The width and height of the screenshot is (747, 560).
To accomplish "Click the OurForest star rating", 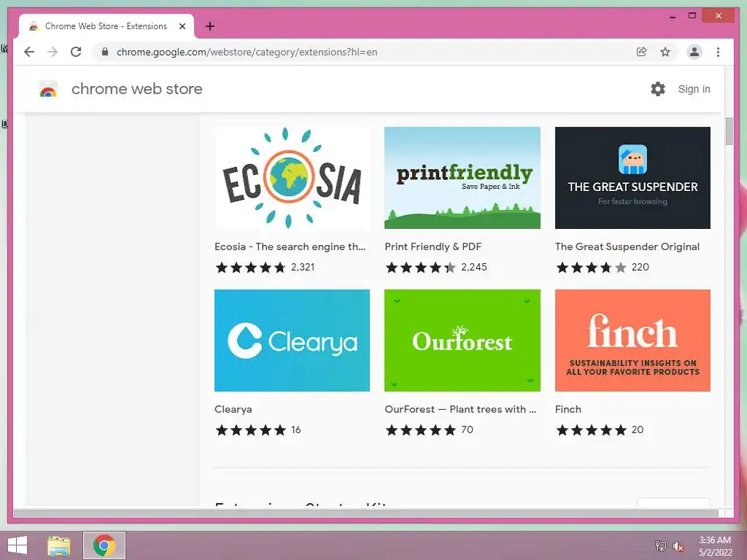I will 421,430.
